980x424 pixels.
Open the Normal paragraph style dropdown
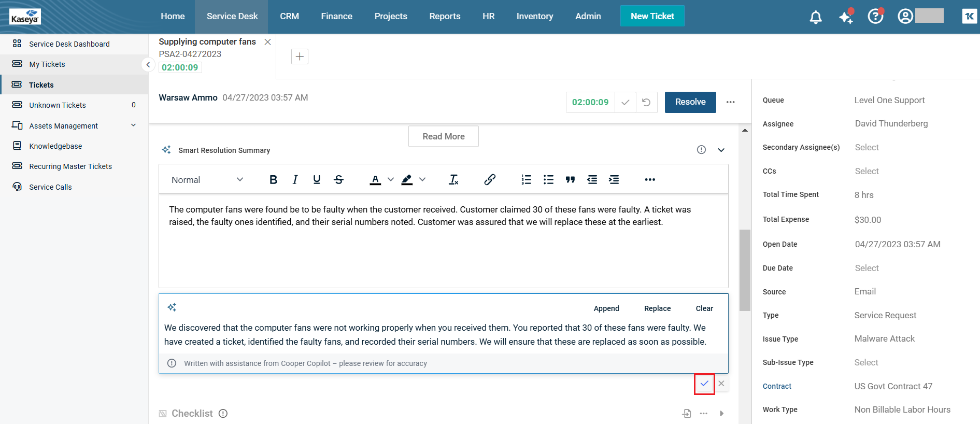tap(207, 180)
